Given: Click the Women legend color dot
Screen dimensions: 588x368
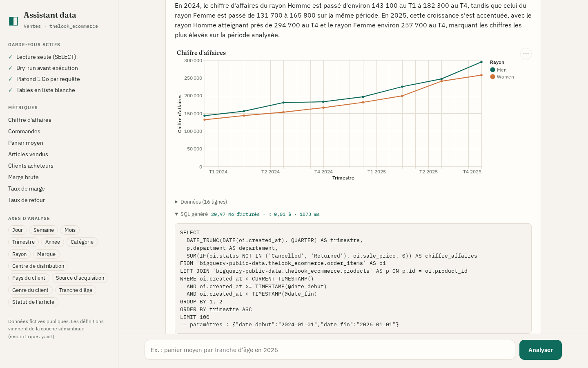Looking at the screenshot, I should tap(492, 77).
